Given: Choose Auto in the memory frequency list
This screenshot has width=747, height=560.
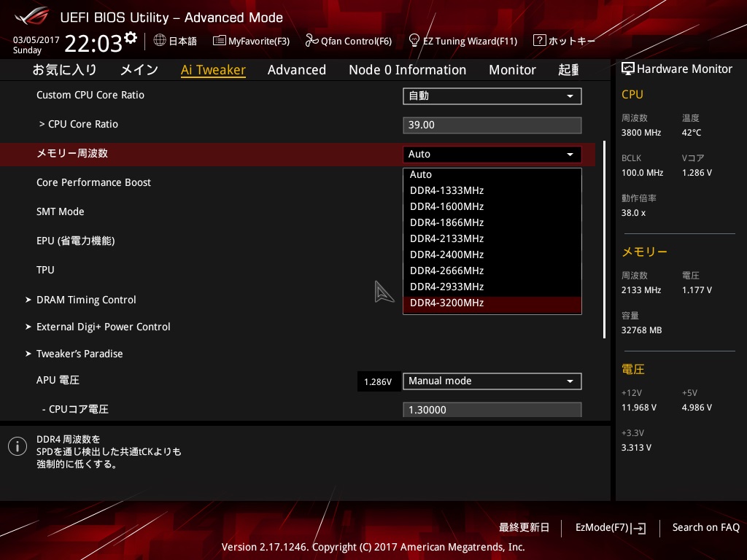Looking at the screenshot, I should [492, 175].
